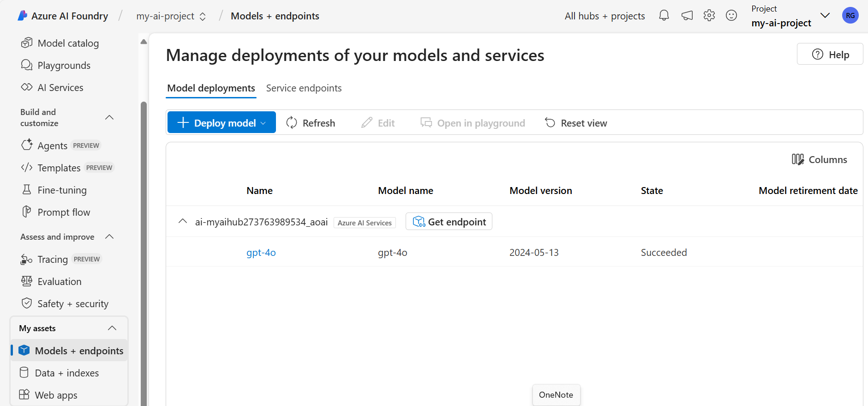Collapse the My assets section
This screenshot has height=406, width=868.
click(x=112, y=328)
